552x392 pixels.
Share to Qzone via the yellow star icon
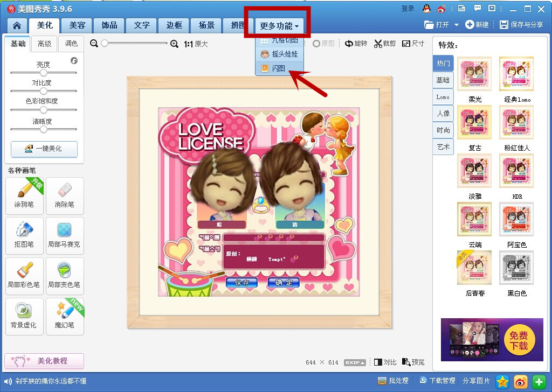coord(502,381)
